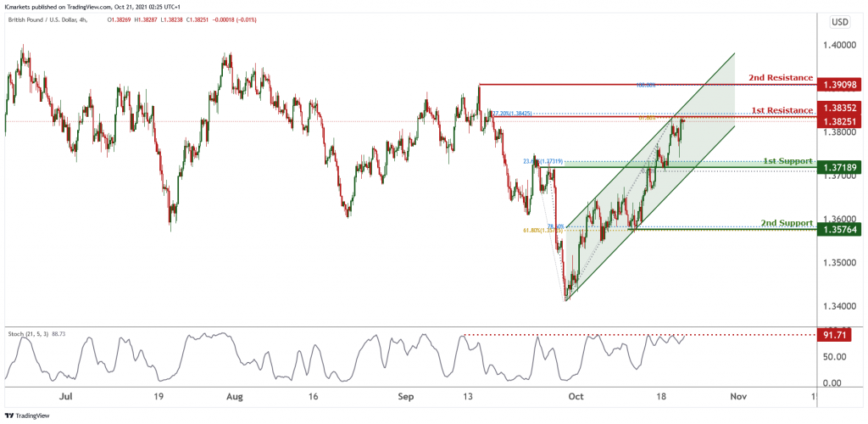Click the 1st Support text label

coord(787,161)
